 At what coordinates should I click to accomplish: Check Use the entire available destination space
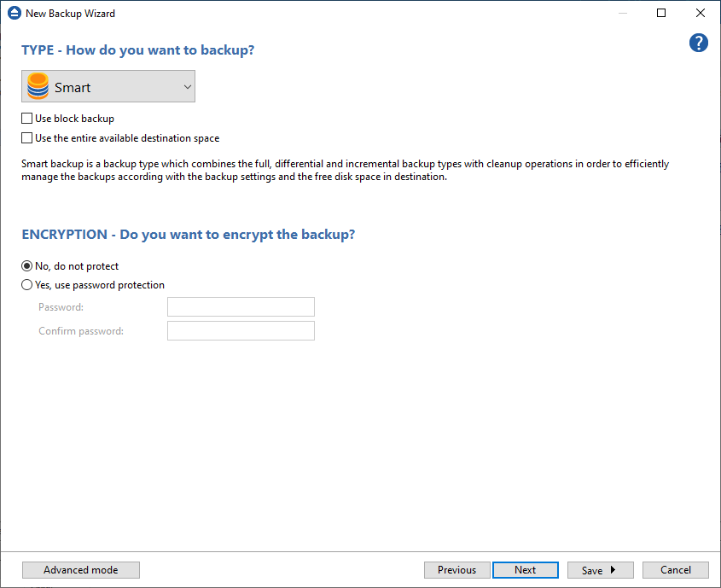[26, 138]
